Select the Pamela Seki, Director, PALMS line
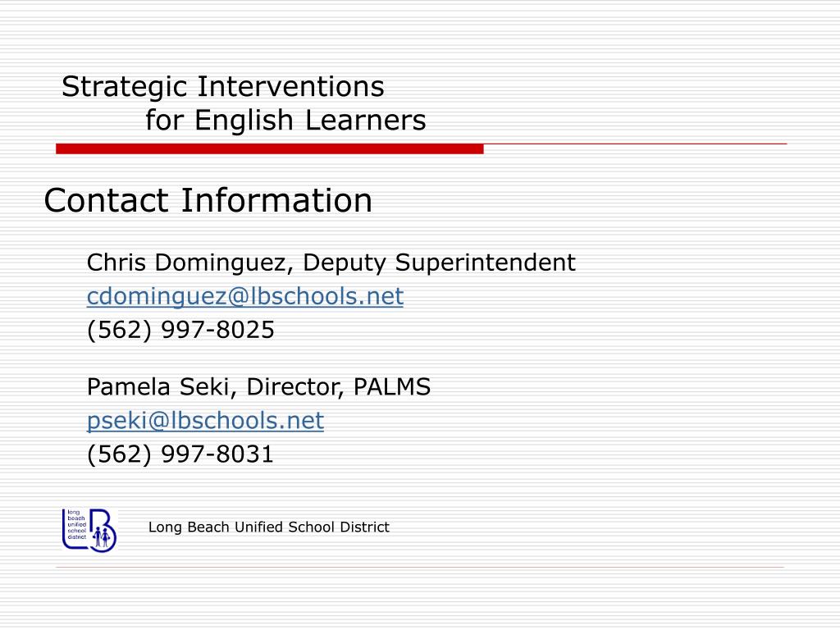This screenshot has height=630, width=840. pos(258,387)
